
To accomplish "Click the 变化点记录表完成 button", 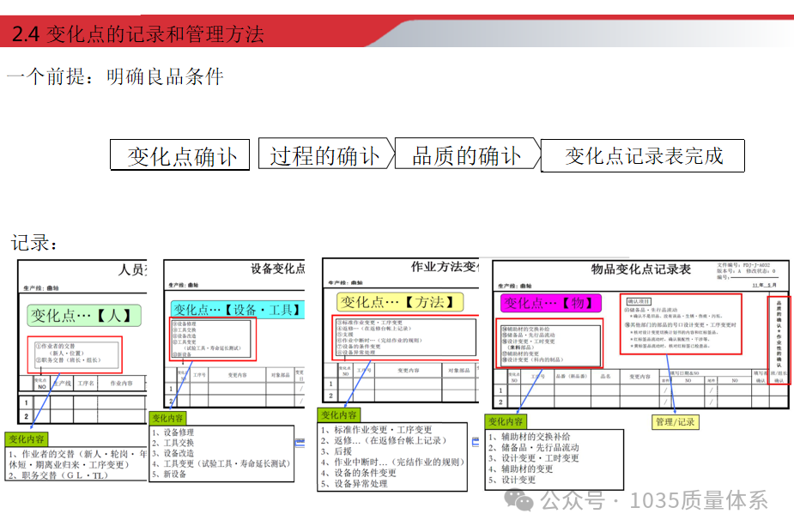I will [x=644, y=156].
